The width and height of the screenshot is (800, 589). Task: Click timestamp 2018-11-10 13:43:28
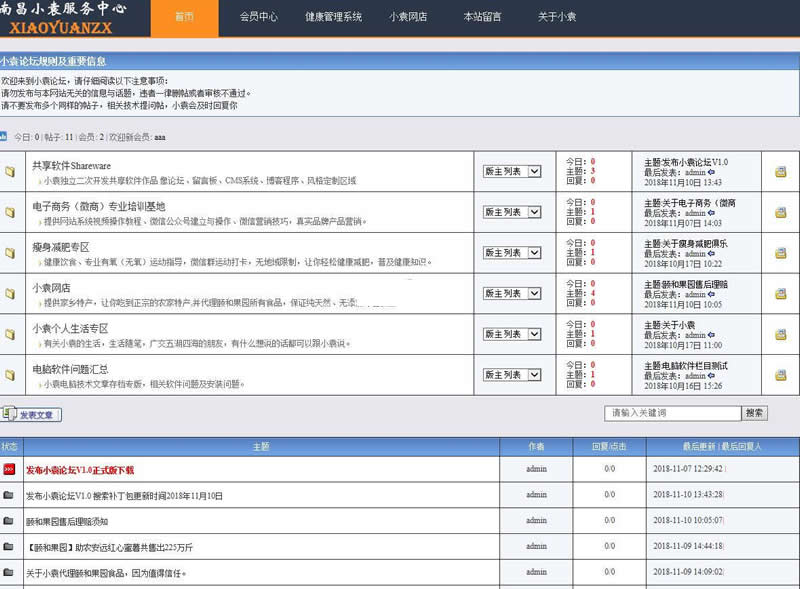click(x=688, y=495)
